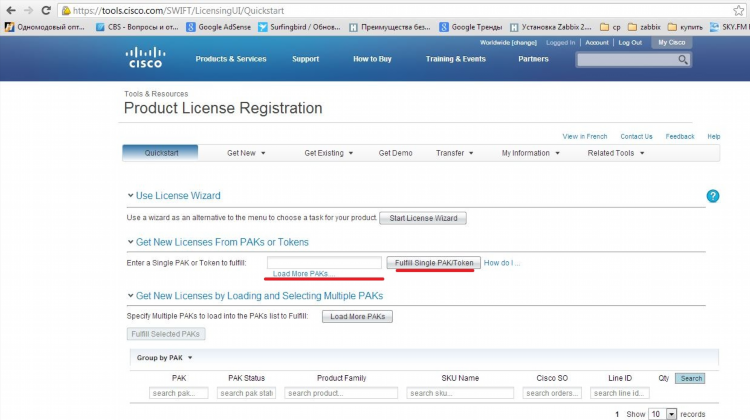This screenshot has height=420, width=750.
Task: Click the search magnifier icon
Action: point(683,60)
